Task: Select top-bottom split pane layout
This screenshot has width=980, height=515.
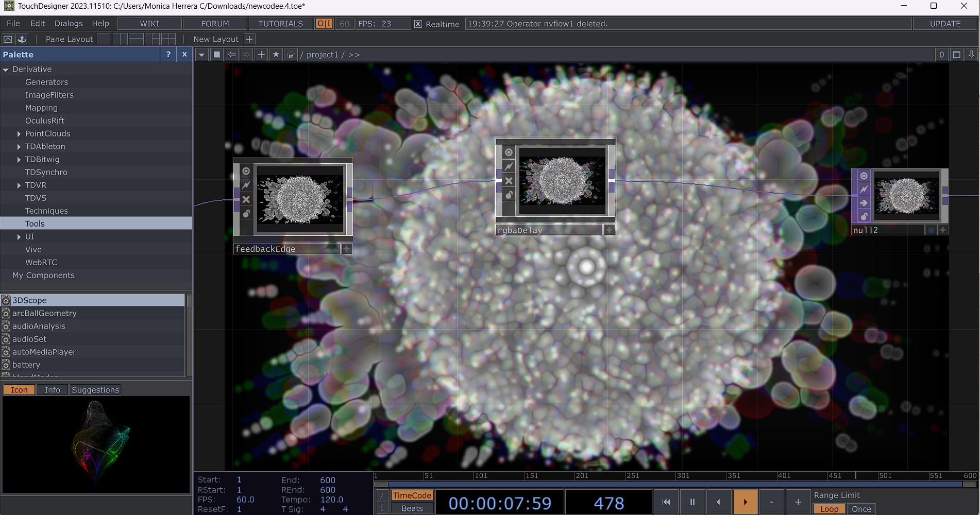Action: coord(136,39)
